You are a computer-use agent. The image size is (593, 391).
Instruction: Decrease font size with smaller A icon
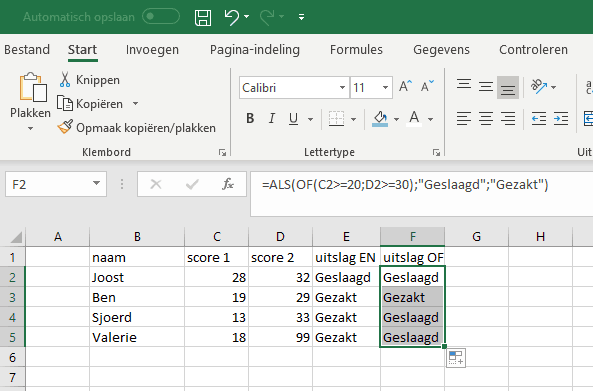pos(428,87)
